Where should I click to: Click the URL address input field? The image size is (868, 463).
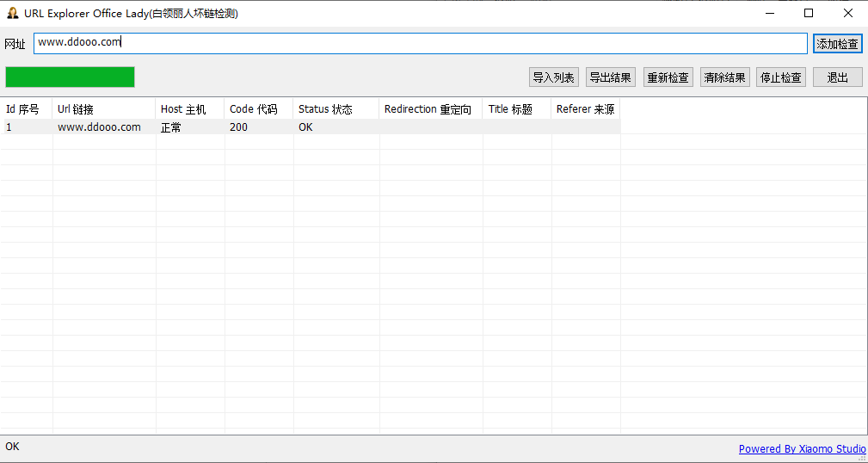tap(420, 42)
